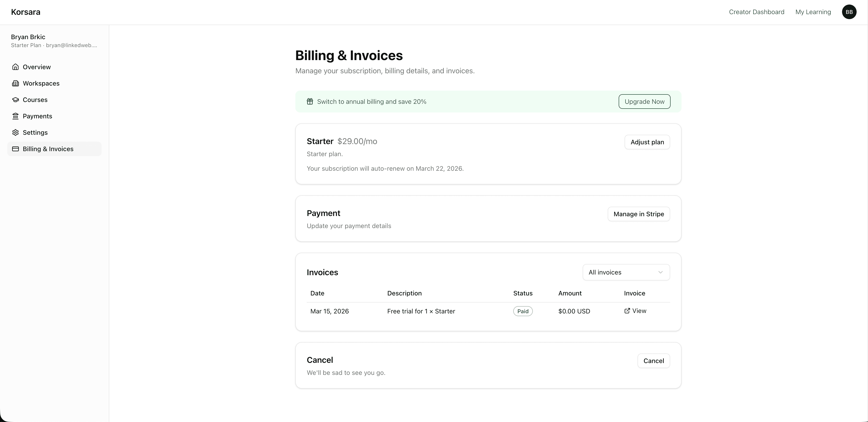Image resolution: width=868 pixels, height=422 pixels.
Task: Click the chevron on the invoices filter
Action: click(660, 272)
